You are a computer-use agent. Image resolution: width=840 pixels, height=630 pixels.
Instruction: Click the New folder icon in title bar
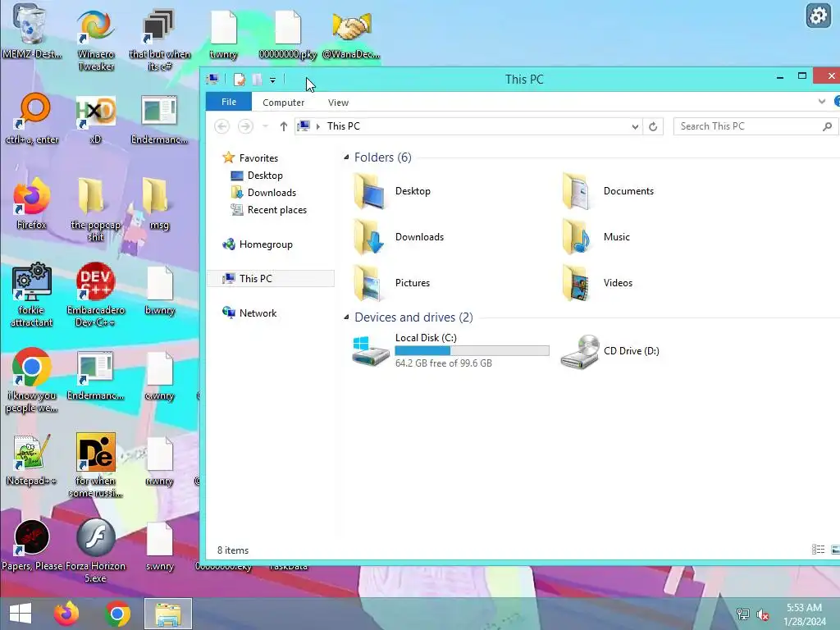click(x=257, y=80)
